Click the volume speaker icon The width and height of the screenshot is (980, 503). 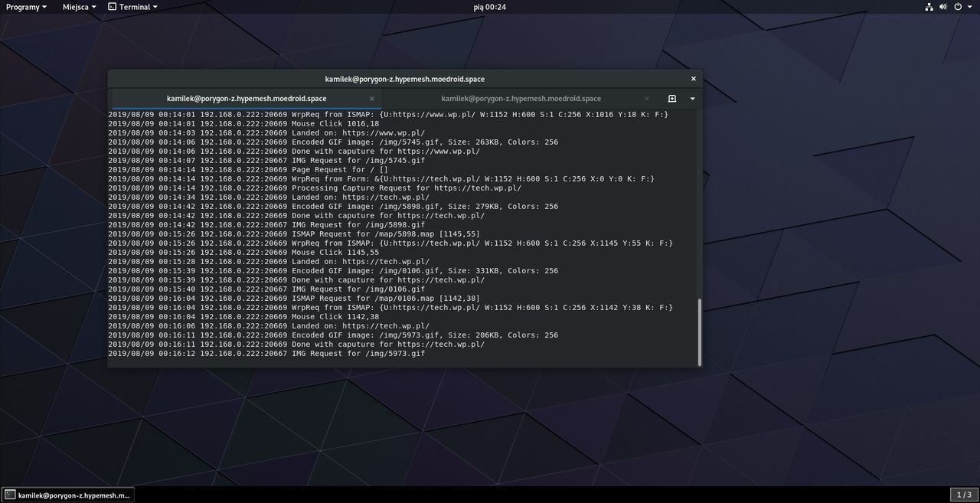pyautogui.click(x=943, y=7)
